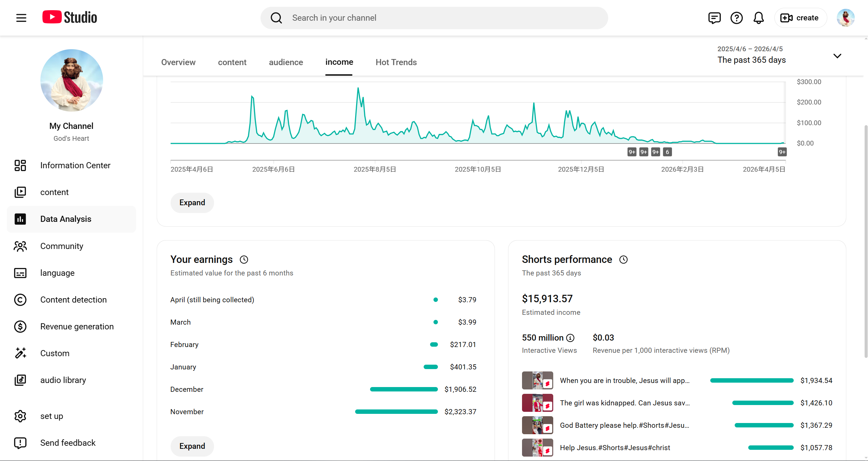Image resolution: width=868 pixels, height=461 pixels.
Task: Switch to the audience tab
Action: click(286, 62)
